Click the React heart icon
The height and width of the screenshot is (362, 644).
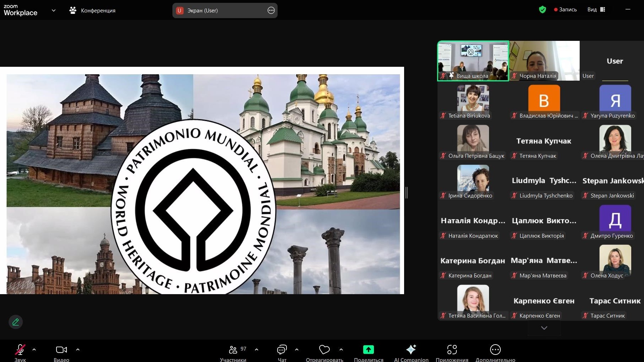click(324, 350)
